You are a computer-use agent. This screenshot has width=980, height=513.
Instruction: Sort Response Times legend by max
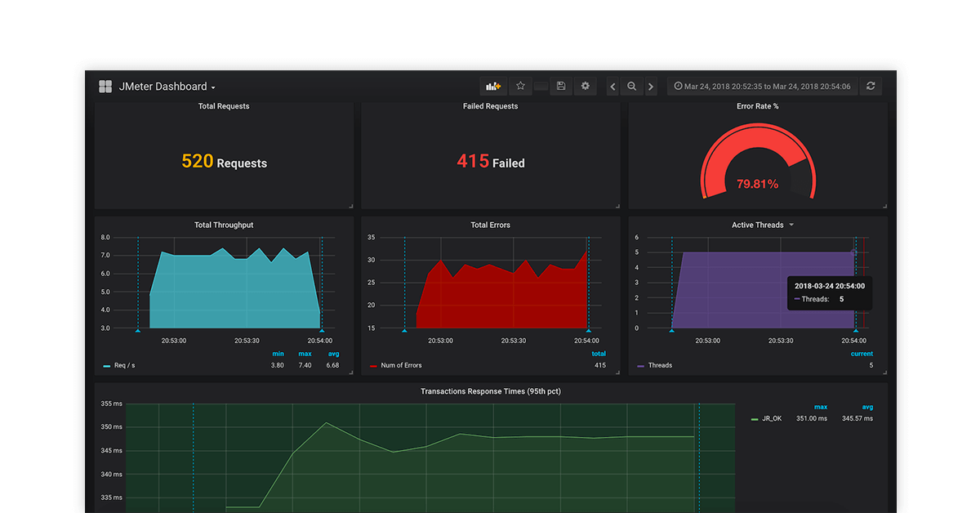(821, 407)
